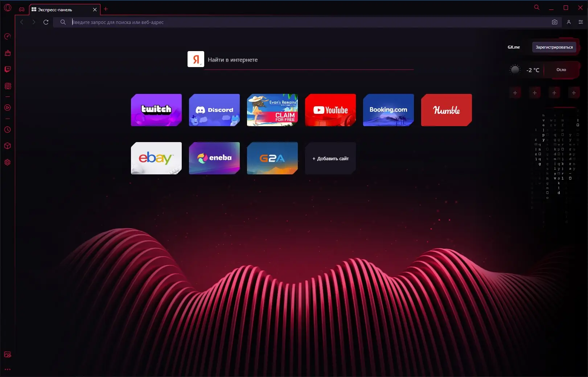
Task: Open the Booking.com speed dial tile
Action: point(388,110)
